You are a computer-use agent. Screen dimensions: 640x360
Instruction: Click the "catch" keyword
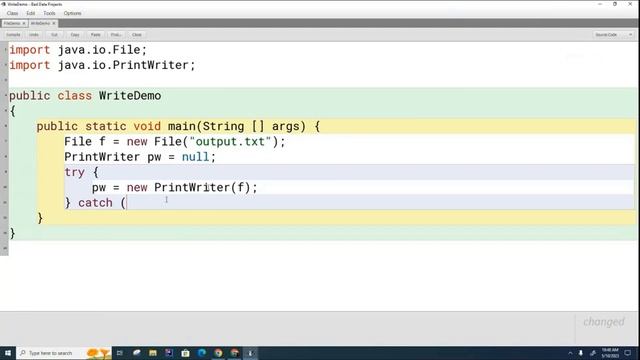[95, 203]
